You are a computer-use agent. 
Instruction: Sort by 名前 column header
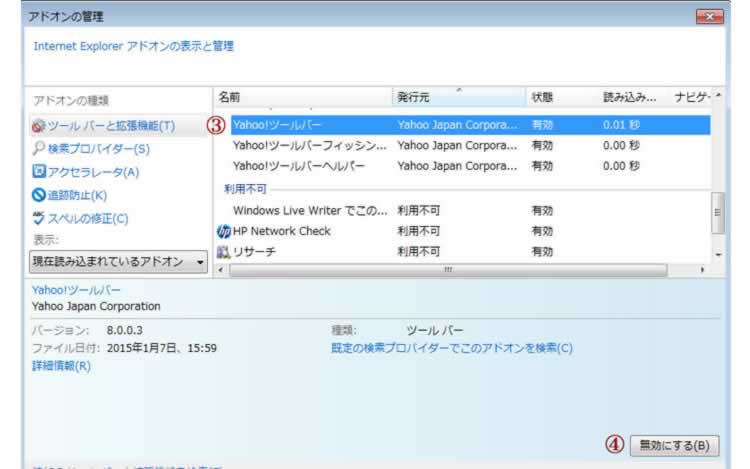303,98
